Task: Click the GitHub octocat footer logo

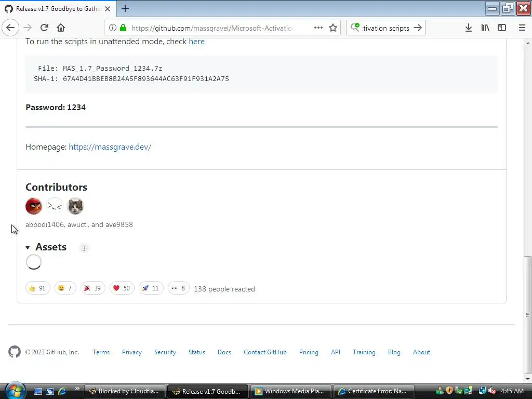Action: (14, 352)
